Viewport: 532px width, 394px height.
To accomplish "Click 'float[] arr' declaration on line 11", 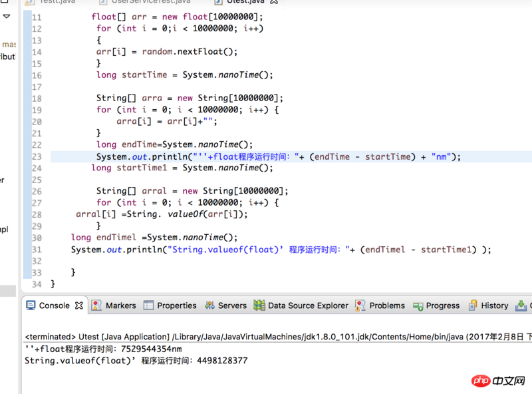I will [x=119, y=17].
